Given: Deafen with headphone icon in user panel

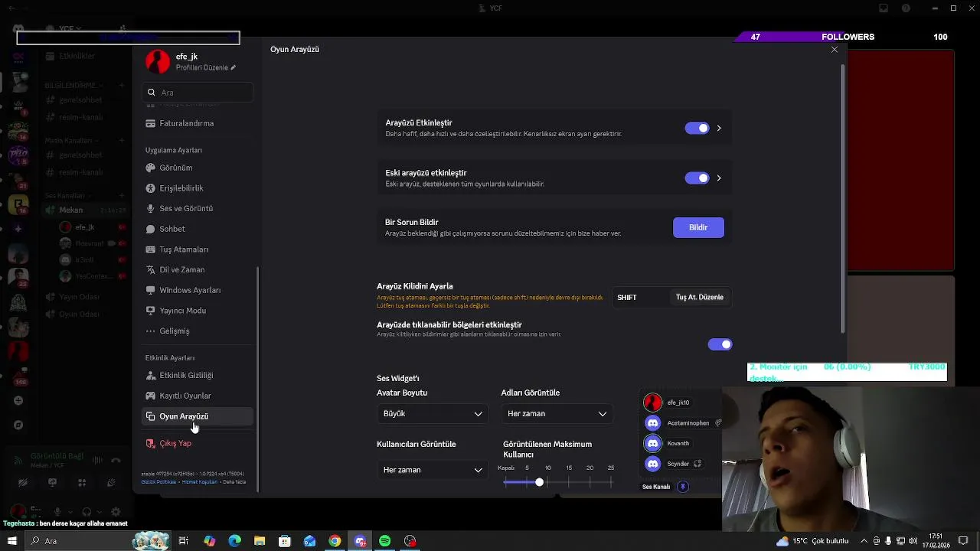Looking at the screenshot, I should pos(87,512).
